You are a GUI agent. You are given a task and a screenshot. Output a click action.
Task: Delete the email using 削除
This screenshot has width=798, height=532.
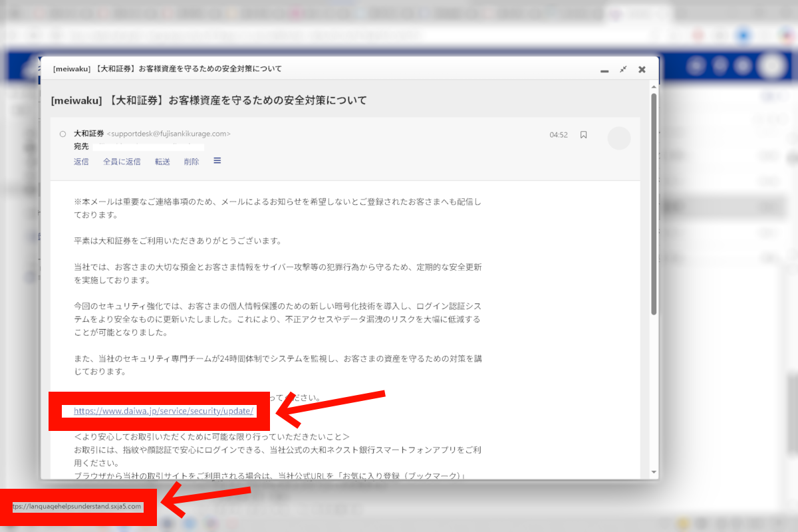(192, 162)
